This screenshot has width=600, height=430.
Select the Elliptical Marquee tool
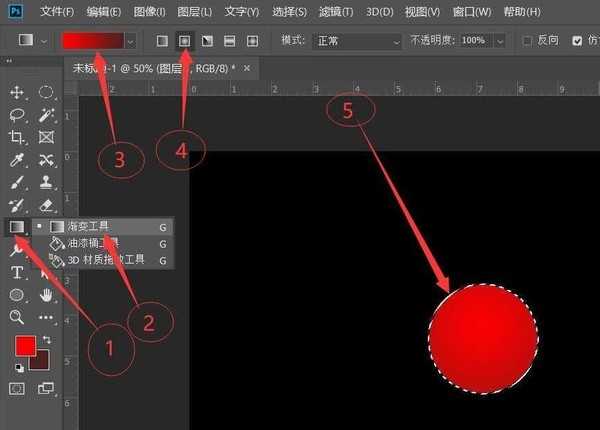46,92
